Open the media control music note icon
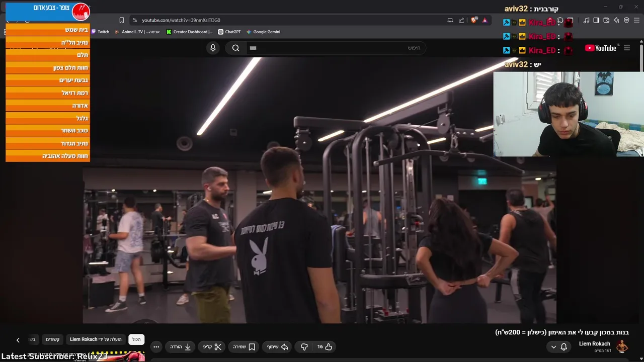Image resolution: width=644 pixels, height=362 pixels. (586, 20)
